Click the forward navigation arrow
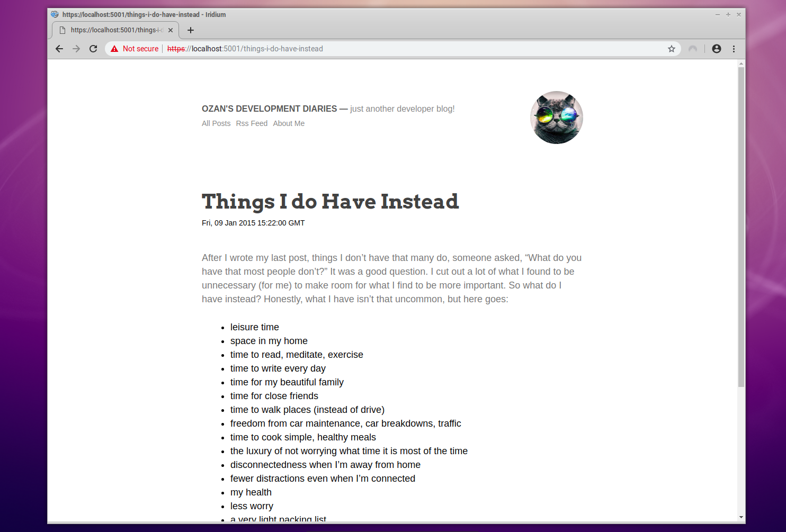The width and height of the screenshot is (786, 532). (x=76, y=49)
